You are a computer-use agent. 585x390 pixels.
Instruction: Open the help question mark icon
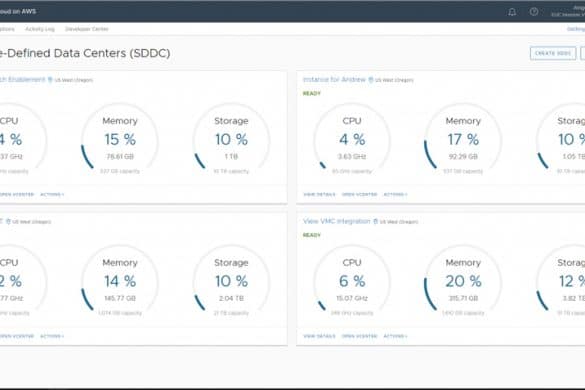pos(534,12)
